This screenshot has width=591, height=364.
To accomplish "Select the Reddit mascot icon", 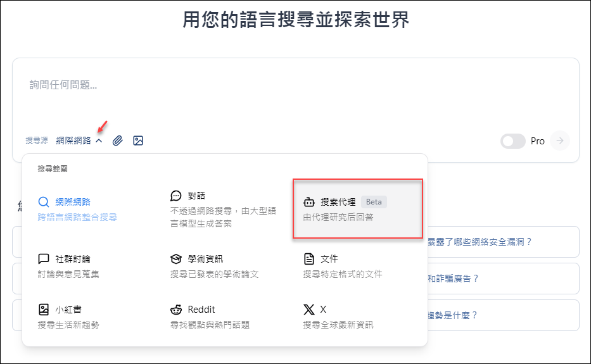I will click(176, 310).
